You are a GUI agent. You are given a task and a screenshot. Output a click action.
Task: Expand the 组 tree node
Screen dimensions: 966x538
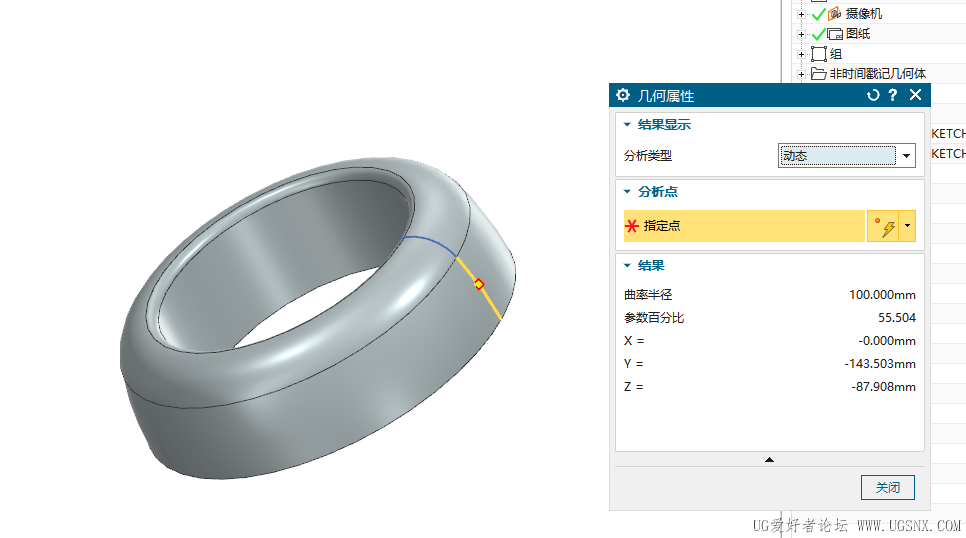[x=801, y=54]
